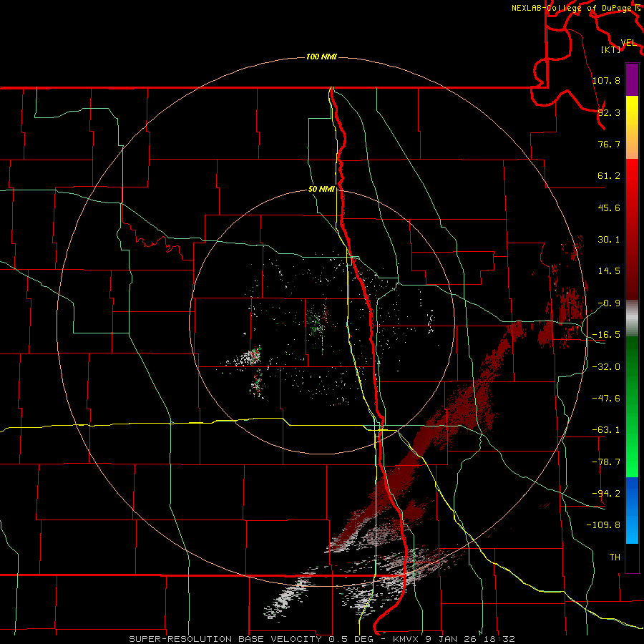Click the -109.8 velocity scale value
Screen dimensions: 644x644
(x=603, y=525)
